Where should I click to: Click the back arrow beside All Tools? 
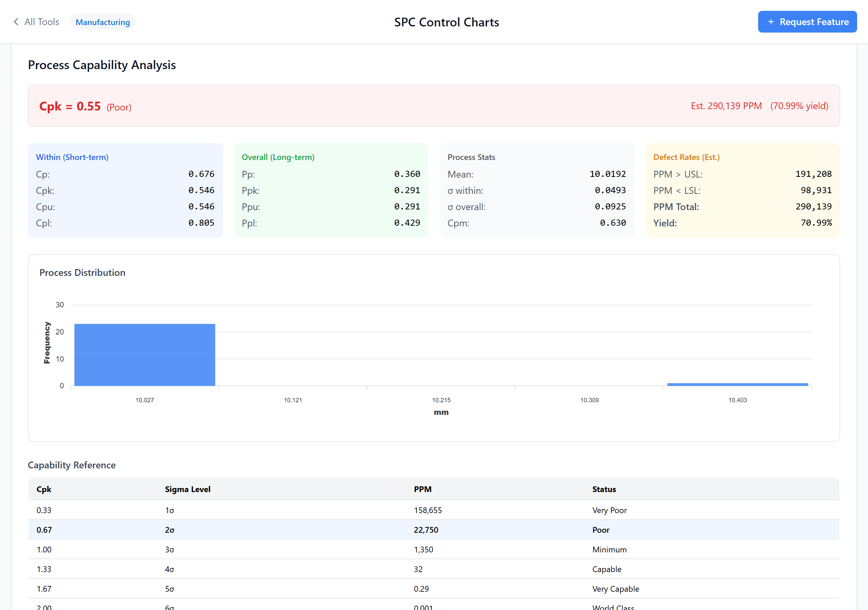coord(16,22)
